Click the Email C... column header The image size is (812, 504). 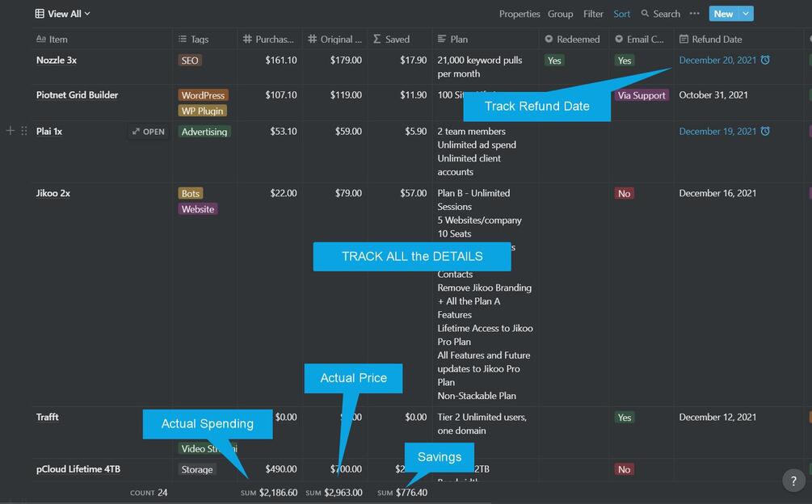pos(641,40)
